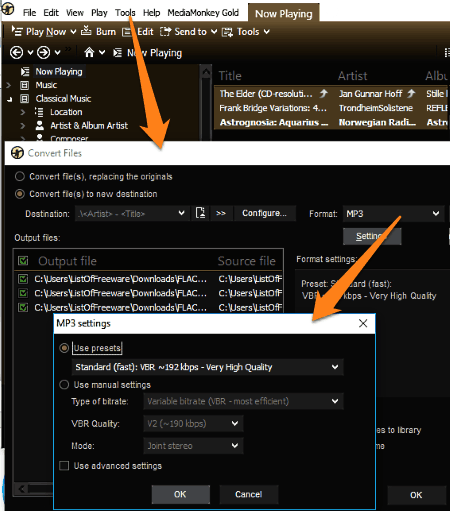450x511 pixels.
Task: Expand the Location tree node
Action: point(22,112)
